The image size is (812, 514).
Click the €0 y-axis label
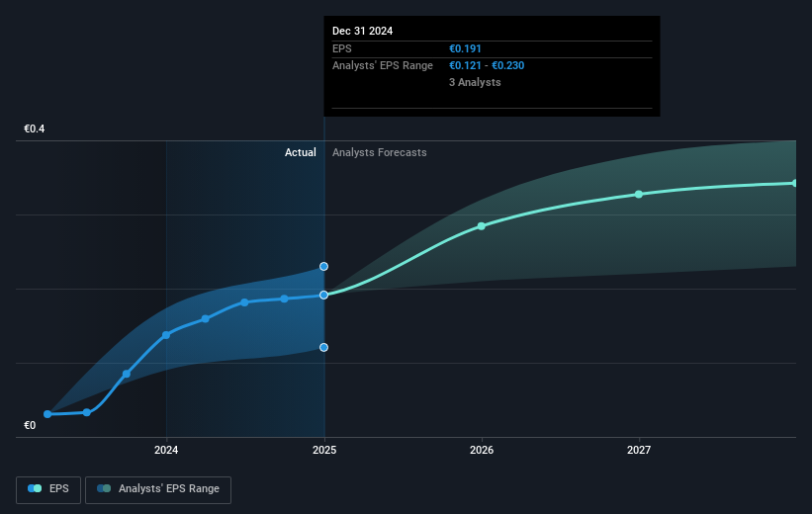point(30,425)
